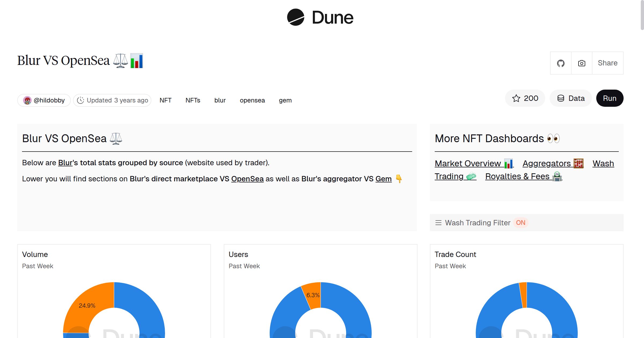This screenshot has height=338, width=644.
Task: Enable Run to refresh dashboard queries
Action: pyautogui.click(x=610, y=98)
